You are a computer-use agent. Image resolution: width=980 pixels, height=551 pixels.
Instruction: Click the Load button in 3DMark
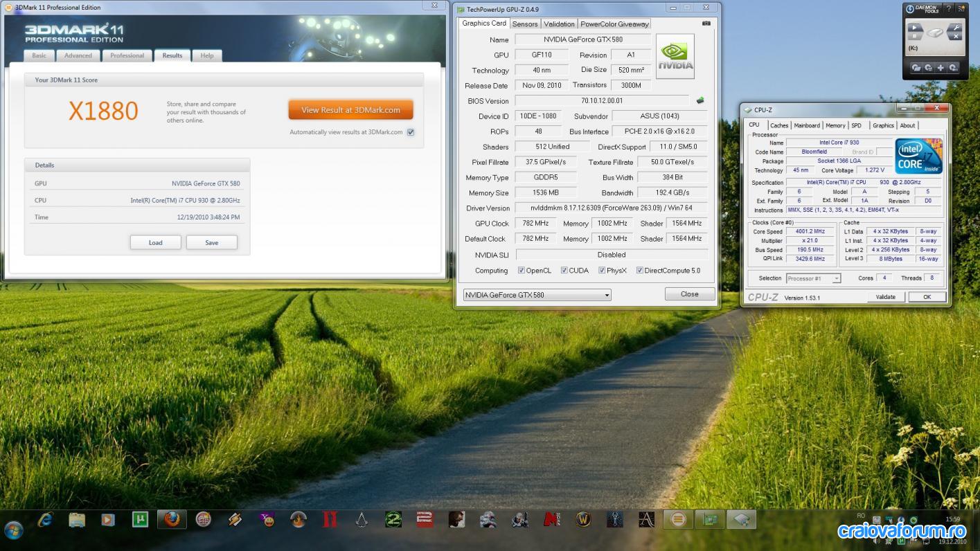click(x=156, y=242)
